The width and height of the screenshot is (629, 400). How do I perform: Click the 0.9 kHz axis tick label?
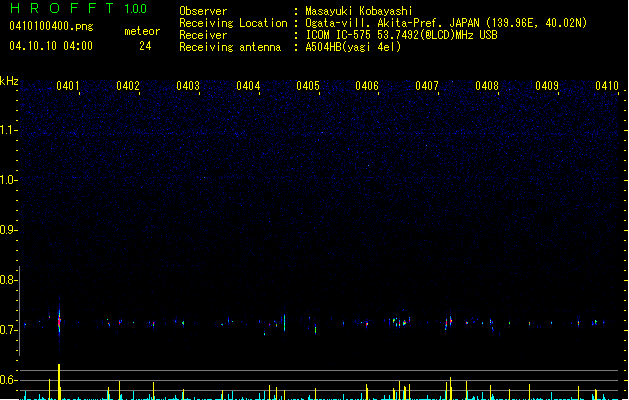coord(8,230)
